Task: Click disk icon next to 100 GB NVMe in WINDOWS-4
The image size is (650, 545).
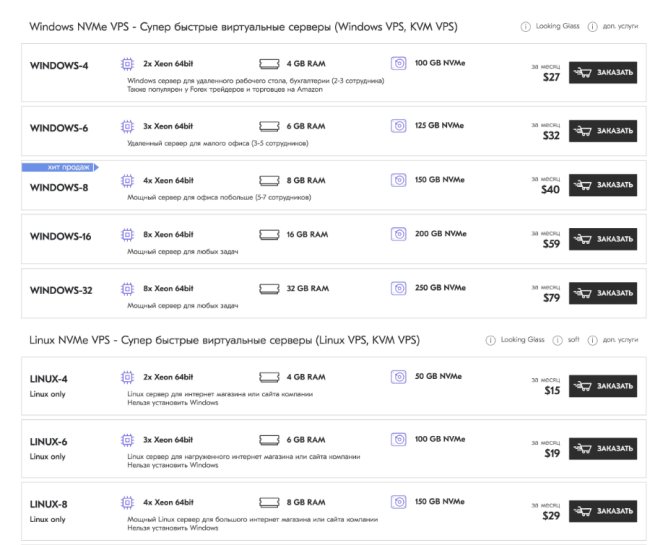Action: point(399,63)
